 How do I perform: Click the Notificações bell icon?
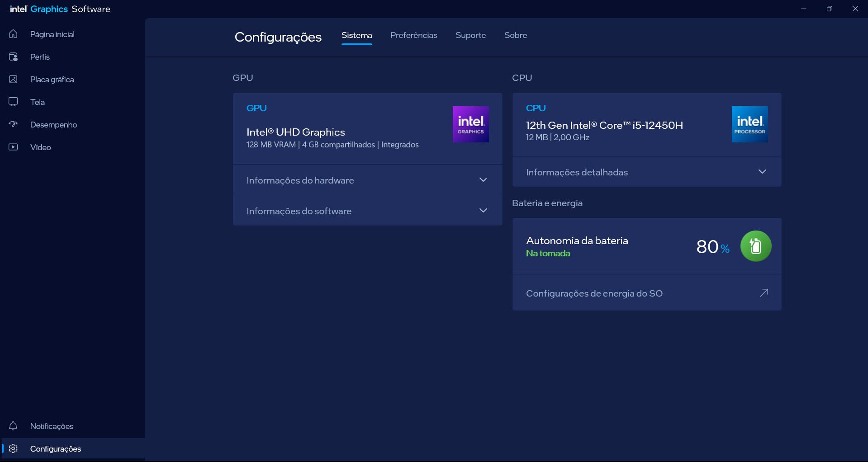[13, 426]
